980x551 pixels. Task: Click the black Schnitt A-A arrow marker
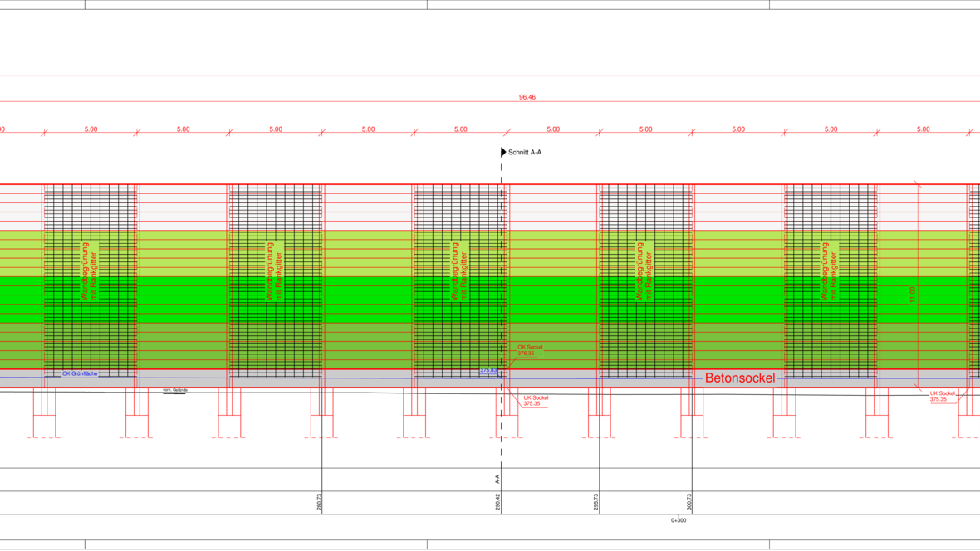tap(503, 153)
